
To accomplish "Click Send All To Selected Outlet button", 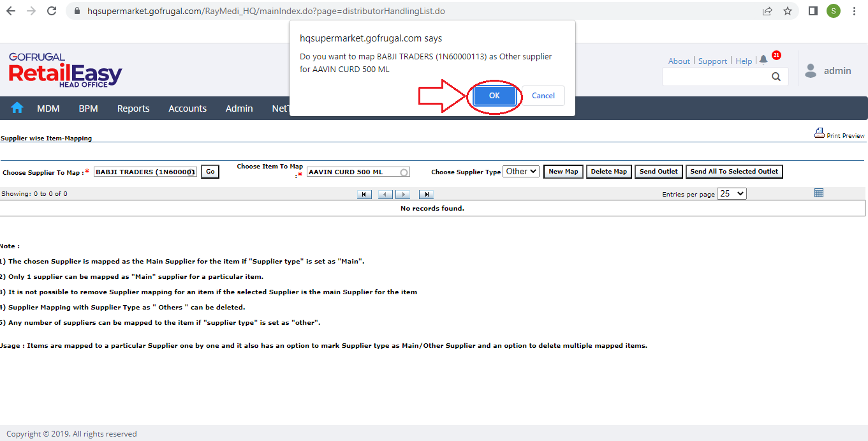I will (734, 171).
